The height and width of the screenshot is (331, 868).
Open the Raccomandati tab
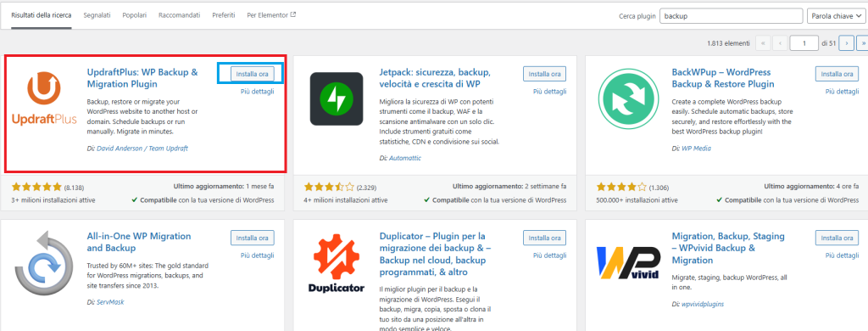180,15
